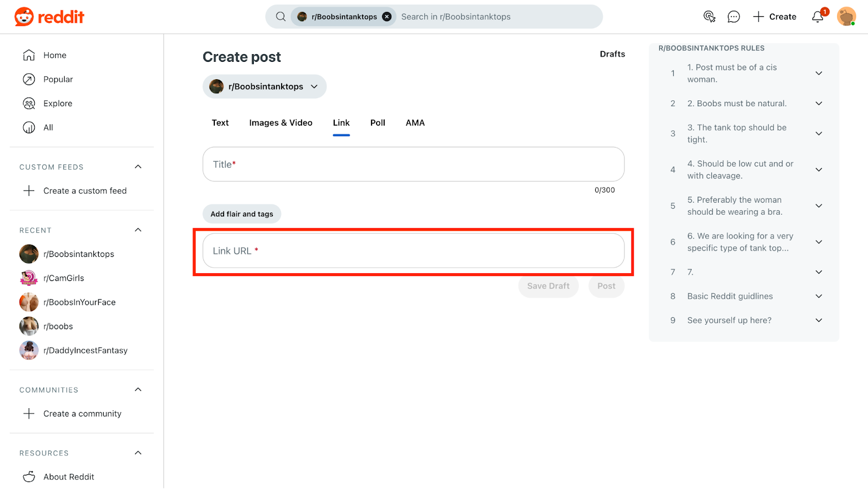
Task: Select the Link tab
Action: tap(341, 123)
